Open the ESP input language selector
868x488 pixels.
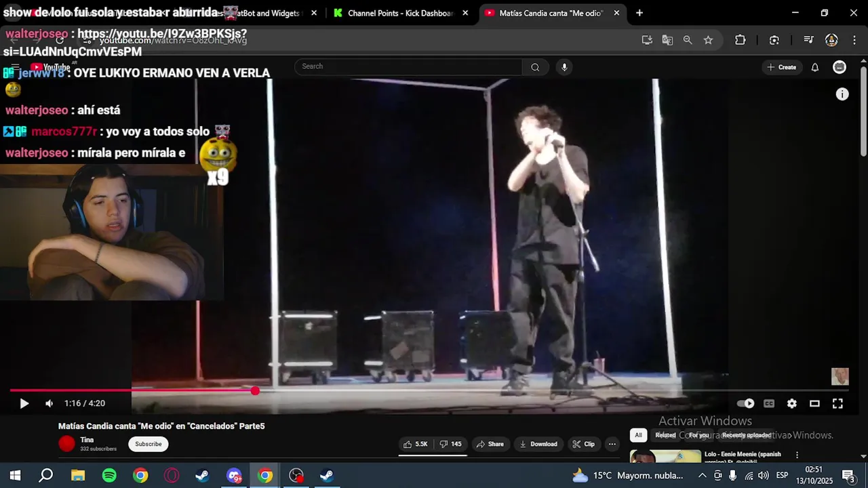782,475
